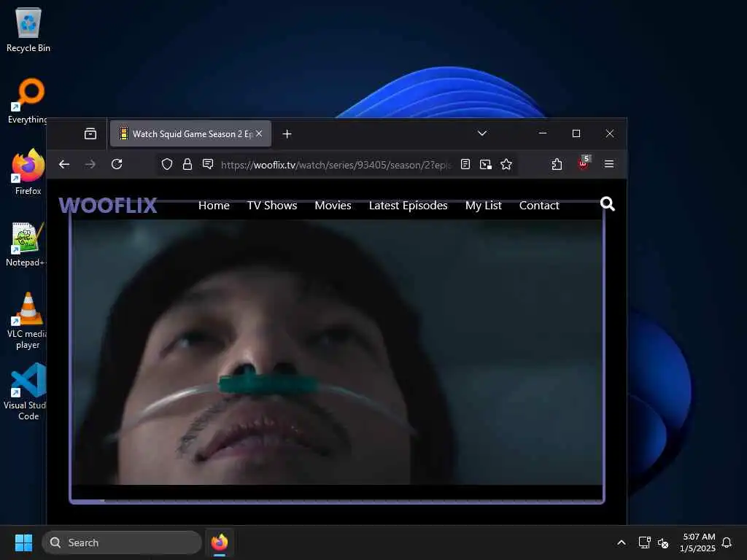Viewport: 747px width, 560px height.
Task: Reload the current page
Action: [x=117, y=164]
